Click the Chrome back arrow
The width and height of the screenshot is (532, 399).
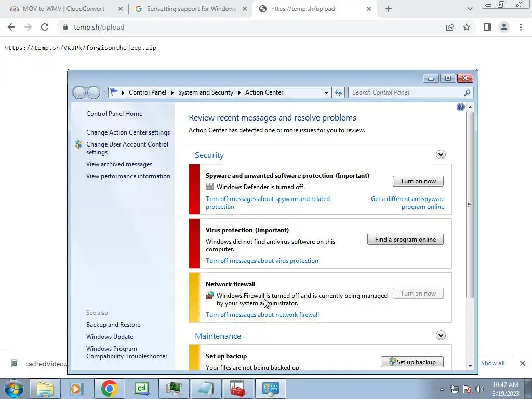point(11,27)
